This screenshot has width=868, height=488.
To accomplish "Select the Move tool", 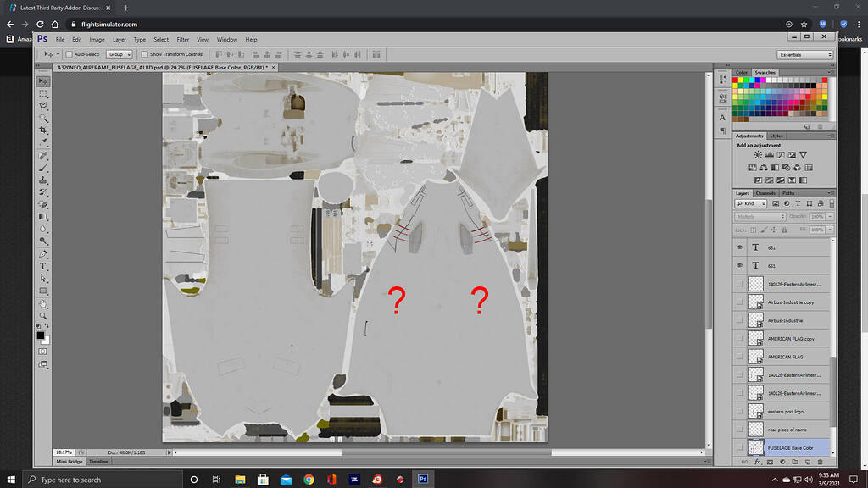I will click(43, 81).
